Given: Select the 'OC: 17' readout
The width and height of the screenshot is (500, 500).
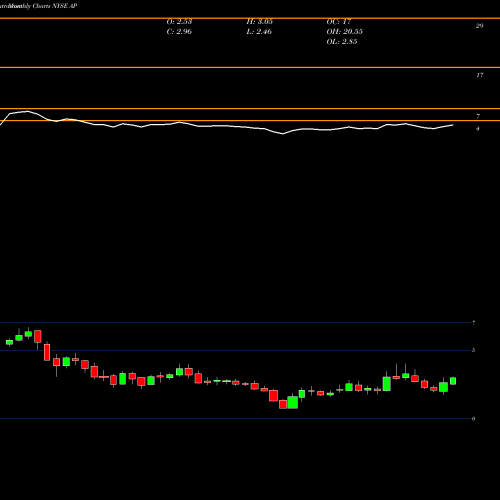Looking at the screenshot, I should coord(339,22).
